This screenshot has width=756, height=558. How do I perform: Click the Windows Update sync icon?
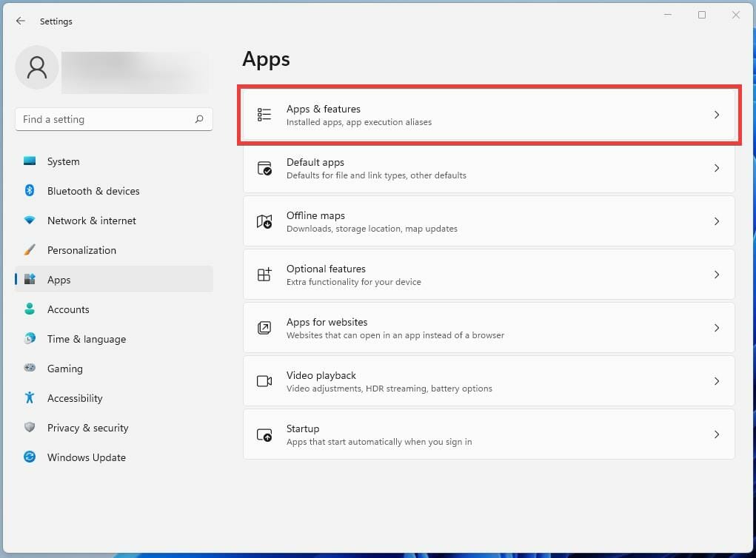30,457
